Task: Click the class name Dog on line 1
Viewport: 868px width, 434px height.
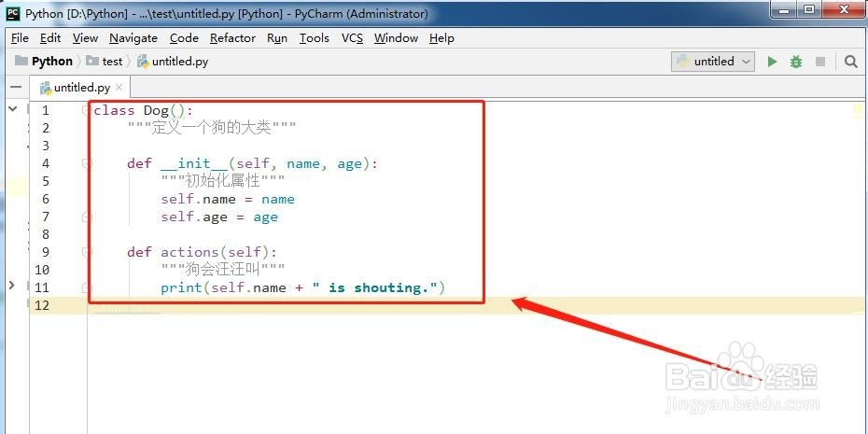Action: (156, 110)
